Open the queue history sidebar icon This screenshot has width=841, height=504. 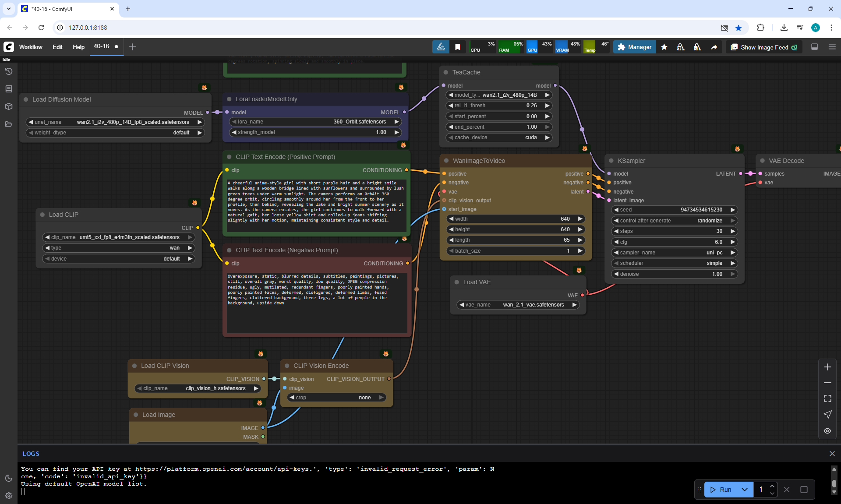tap(9, 71)
